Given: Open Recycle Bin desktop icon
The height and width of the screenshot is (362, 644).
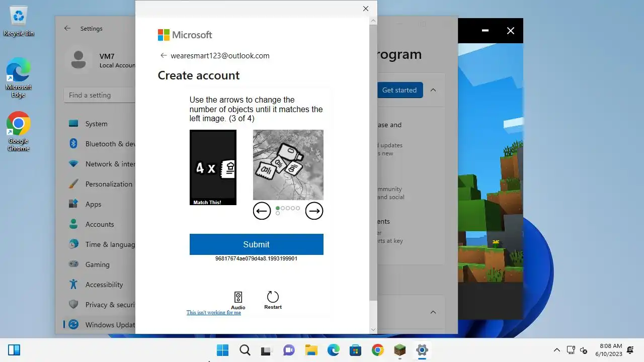Looking at the screenshot, I should (19, 21).
